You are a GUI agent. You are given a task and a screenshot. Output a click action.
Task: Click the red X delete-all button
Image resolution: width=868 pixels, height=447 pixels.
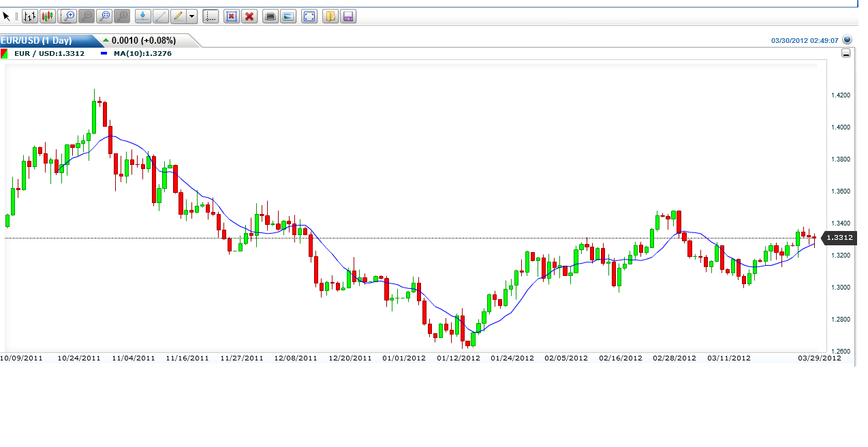click(x=249, y=16)
